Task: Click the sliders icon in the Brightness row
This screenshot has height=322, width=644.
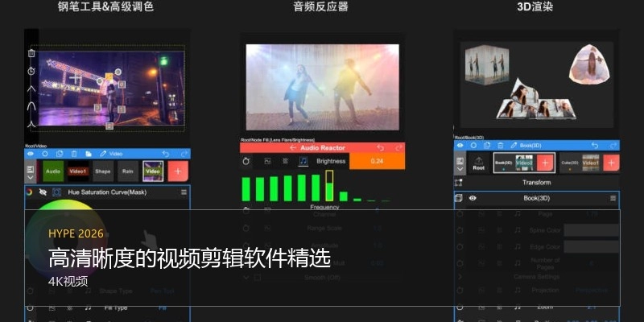Action: [285, 162]
